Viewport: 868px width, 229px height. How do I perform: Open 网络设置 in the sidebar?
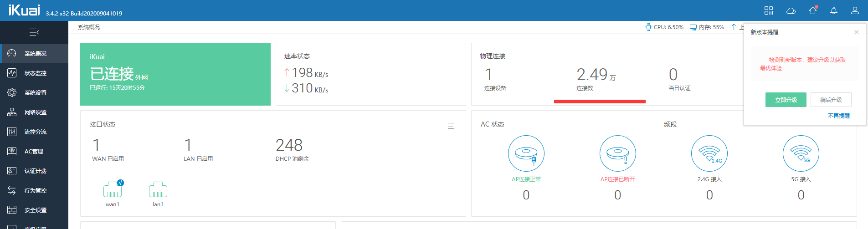click(34, 112)
